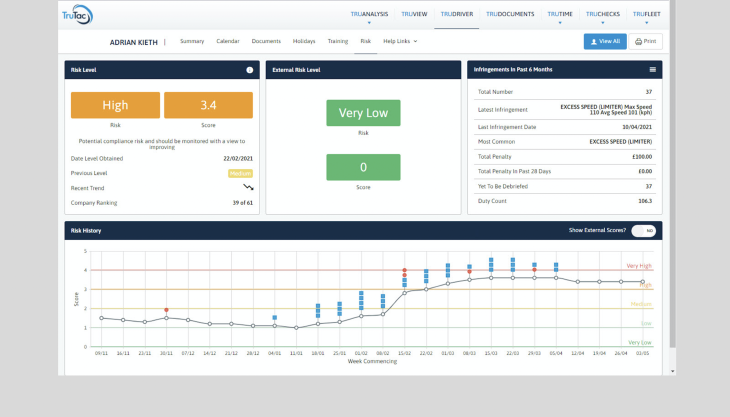Select the TRUDRIVER tab
This screenshot has width=730, height=417.
(x=457, y=14)
